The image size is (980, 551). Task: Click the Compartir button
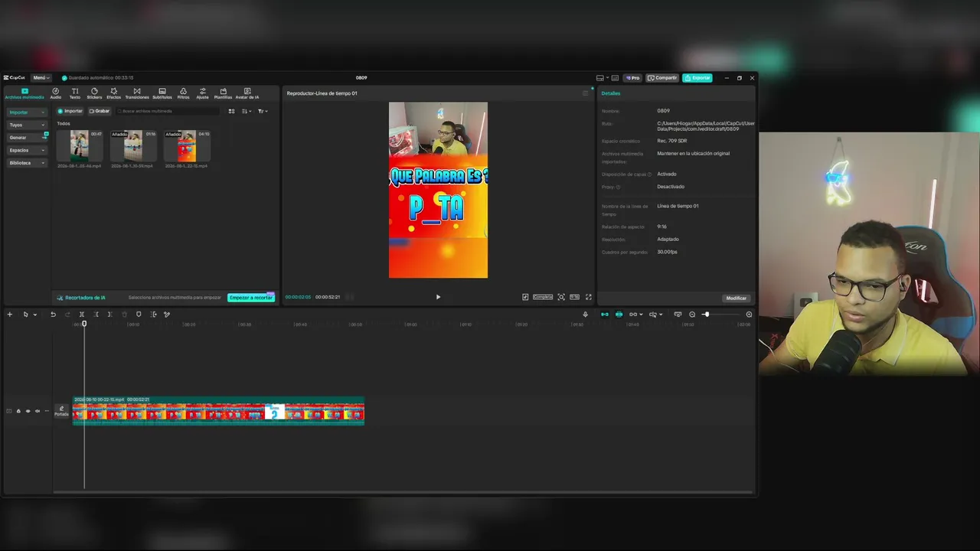(662, 77)
